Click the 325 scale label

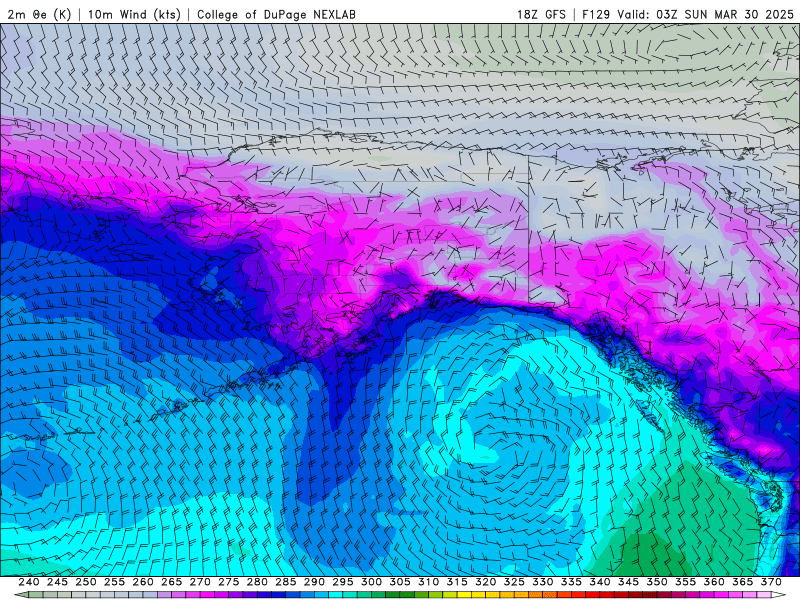[514, 582]
